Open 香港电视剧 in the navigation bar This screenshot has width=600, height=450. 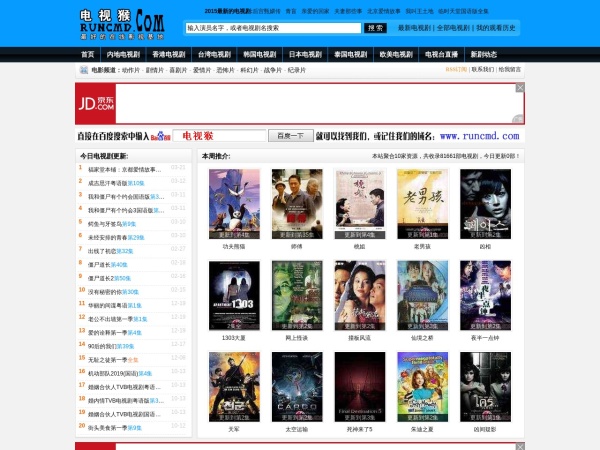pyautogui.click(x=169, y=54)
